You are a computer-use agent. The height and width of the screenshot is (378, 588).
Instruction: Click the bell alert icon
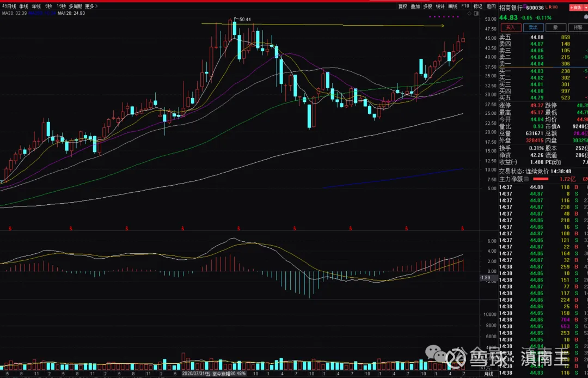tap(586, 17)
